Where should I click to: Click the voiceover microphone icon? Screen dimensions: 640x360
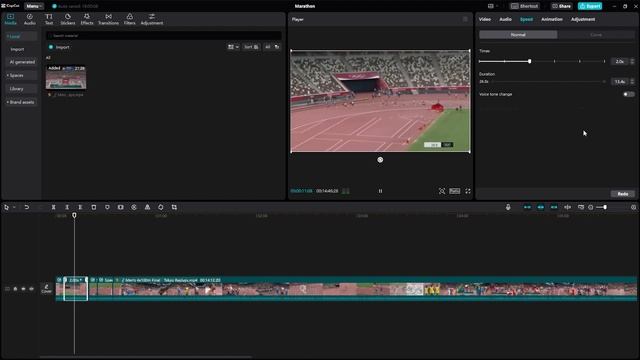(x=508, y=207)
